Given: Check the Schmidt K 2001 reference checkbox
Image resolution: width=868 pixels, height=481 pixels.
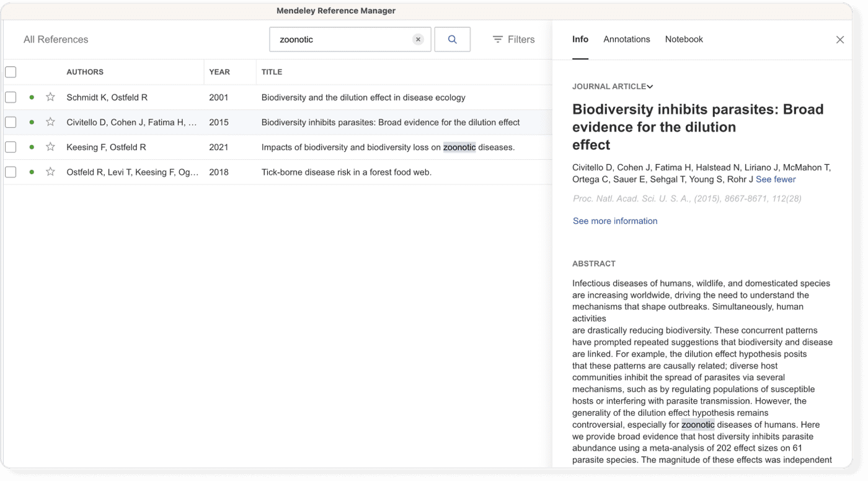Looking at the screenshot, I should (x=11, y=97).
